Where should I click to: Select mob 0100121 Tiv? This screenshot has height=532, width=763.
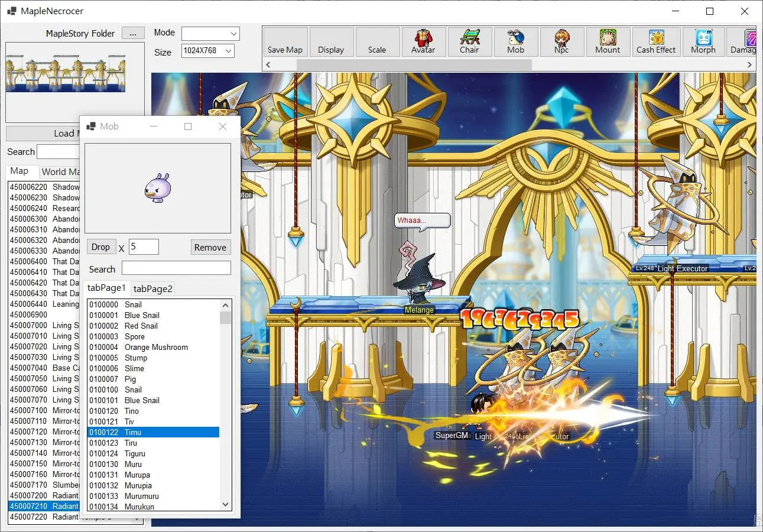(153, 421)
